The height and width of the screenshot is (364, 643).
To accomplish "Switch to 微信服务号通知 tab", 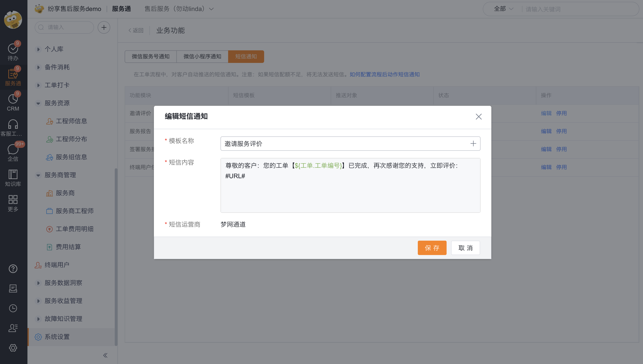I will [150, 56].
